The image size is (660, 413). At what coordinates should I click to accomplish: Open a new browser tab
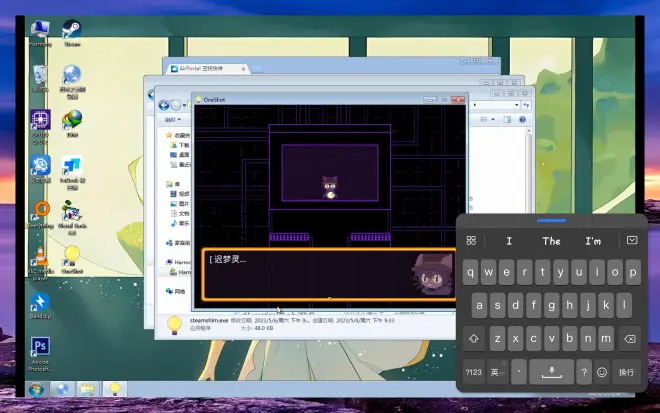(257, 69)
